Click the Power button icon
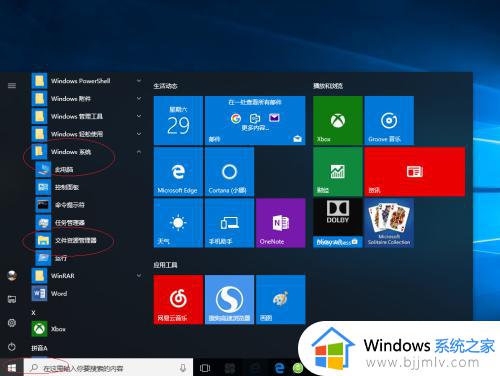Screen dimensions: 500x376 pyautogui.click(x=12, y=347)
